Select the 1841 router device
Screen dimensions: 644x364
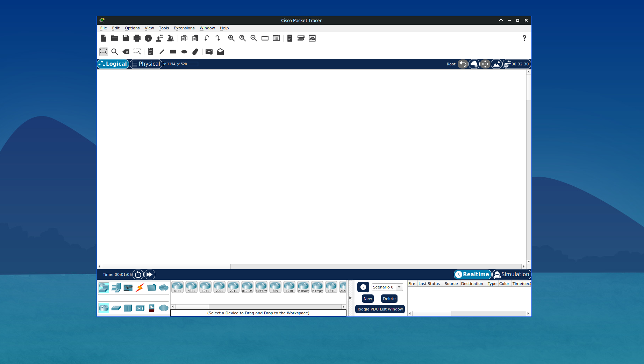click(331, 287)
